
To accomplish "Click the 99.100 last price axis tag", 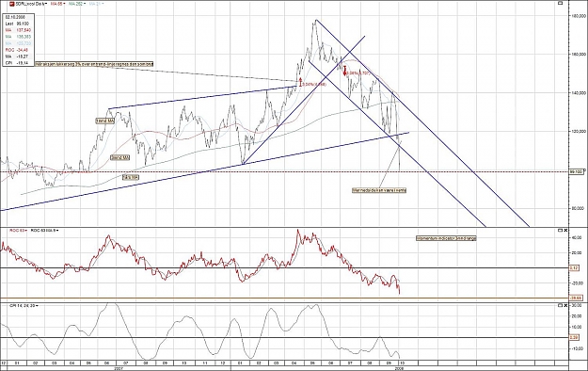I will [578, 171].
